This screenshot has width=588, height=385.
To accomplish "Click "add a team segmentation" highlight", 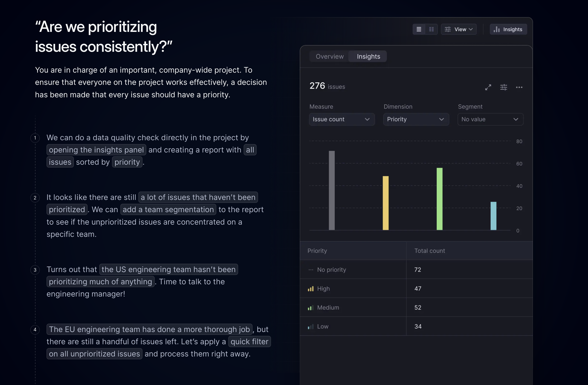I will pyautogui.click(x=168, y=210).
